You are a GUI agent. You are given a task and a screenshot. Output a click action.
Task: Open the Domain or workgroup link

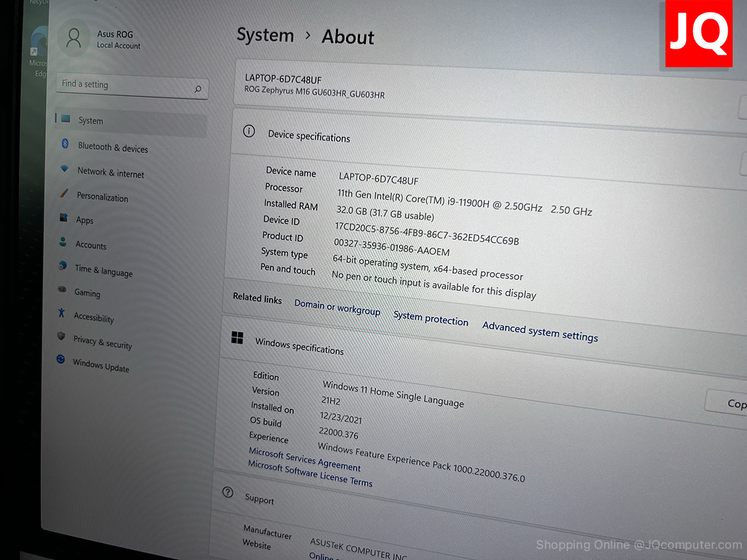(x=337, y=307)
